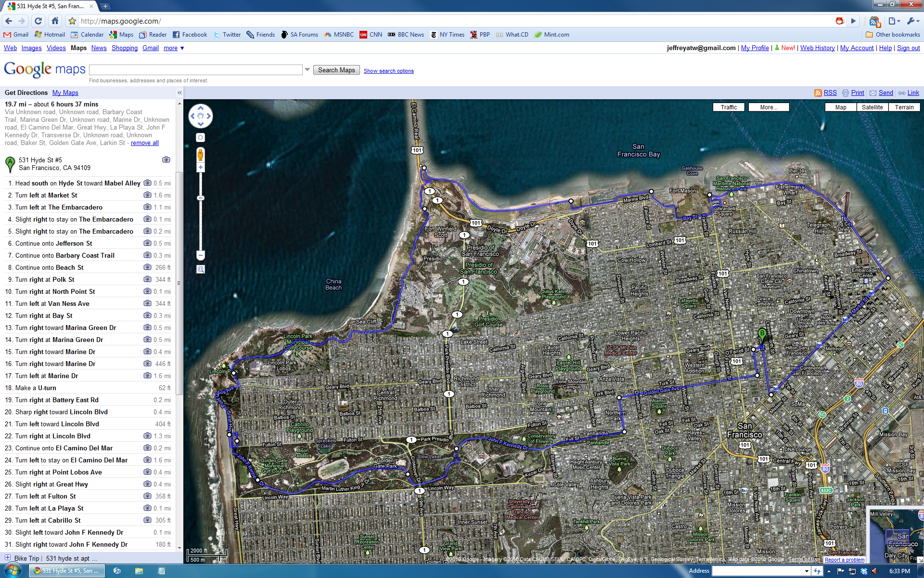This screenshot has width=924, height=578.
Task: Click the return-to-last-result button below pan control
Action: tap(201, 138)
